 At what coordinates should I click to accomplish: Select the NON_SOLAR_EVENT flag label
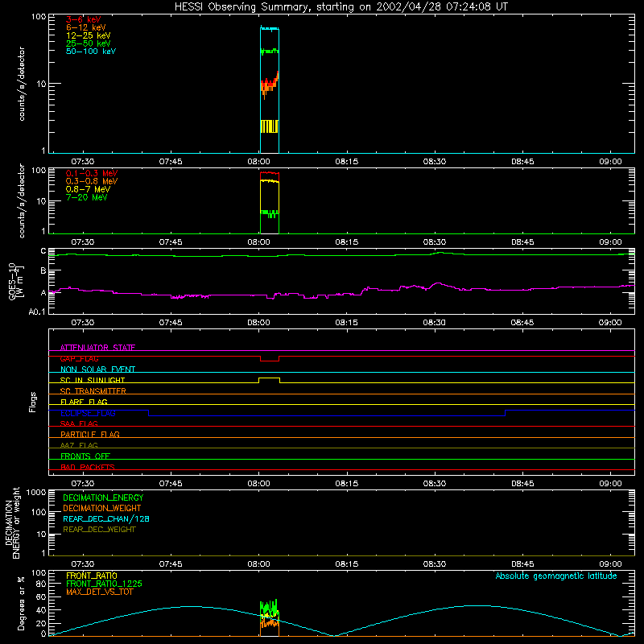pyautogui.click(x=97, y=369)
